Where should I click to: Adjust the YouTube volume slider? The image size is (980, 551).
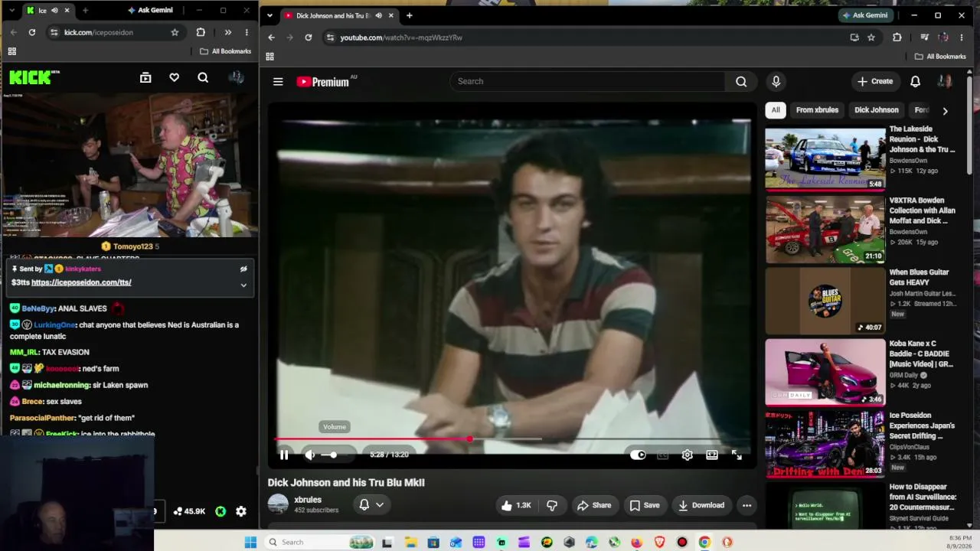click(x=333, y=455)
